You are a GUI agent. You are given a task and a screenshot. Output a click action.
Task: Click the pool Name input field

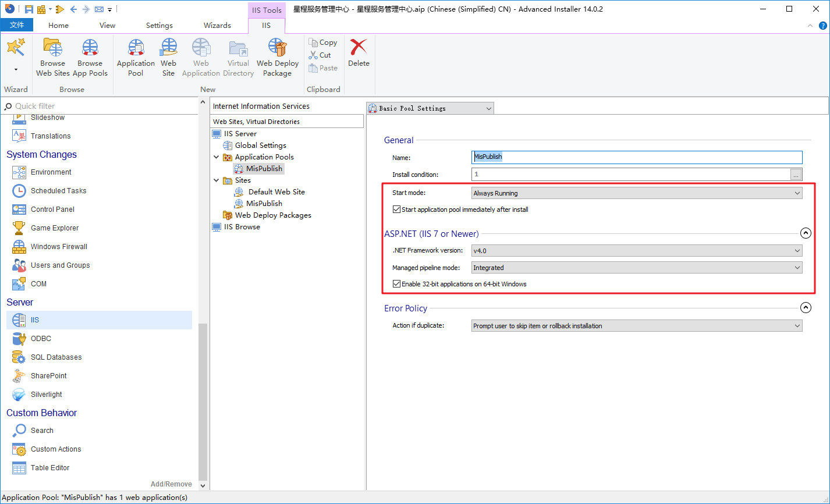coord(637,157)
